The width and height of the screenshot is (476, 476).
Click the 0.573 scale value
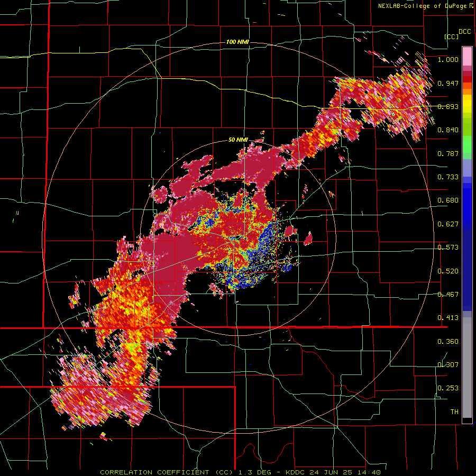coord(448,248)
